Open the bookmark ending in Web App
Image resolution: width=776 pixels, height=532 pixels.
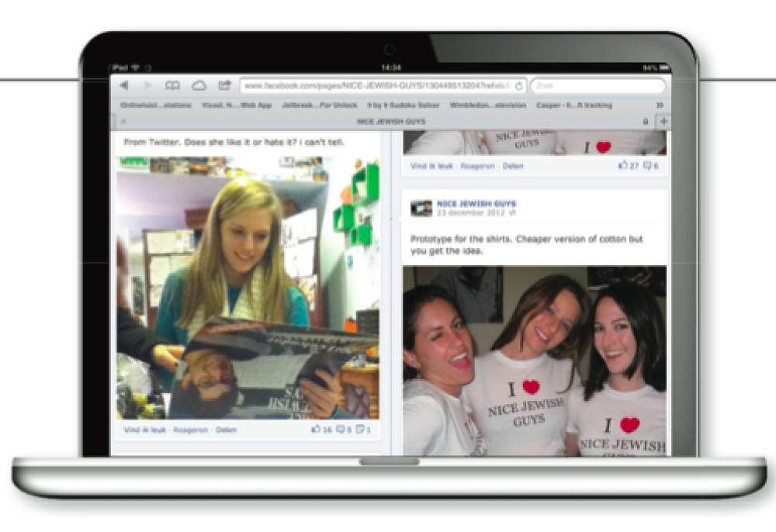[x=237, y=105]
